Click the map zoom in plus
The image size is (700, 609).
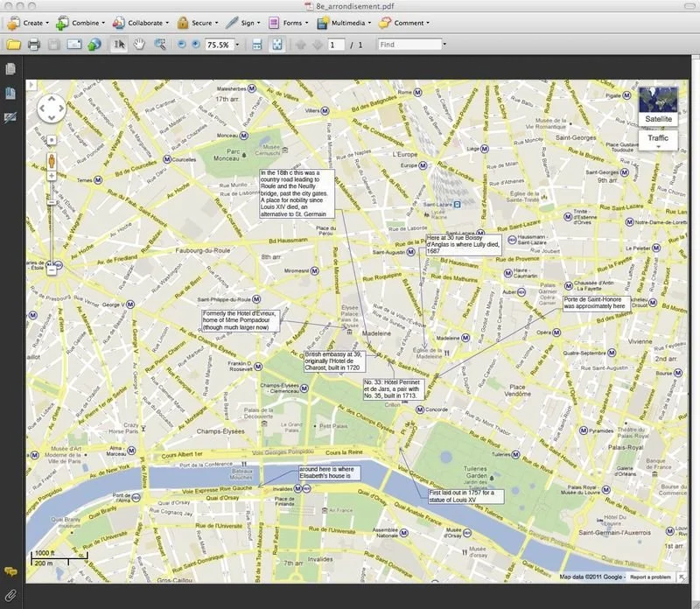(52, 176)
